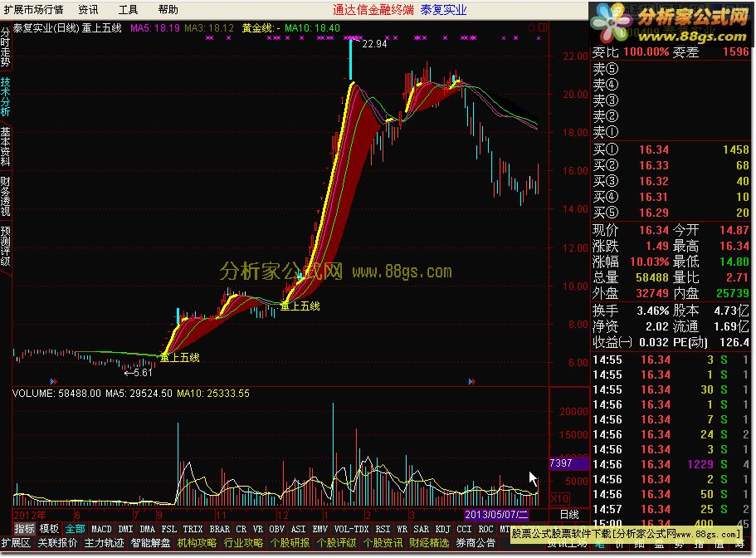Screen dimensions: 756x558
Task: Click the 1229 trade tick row
Action: 671,464
